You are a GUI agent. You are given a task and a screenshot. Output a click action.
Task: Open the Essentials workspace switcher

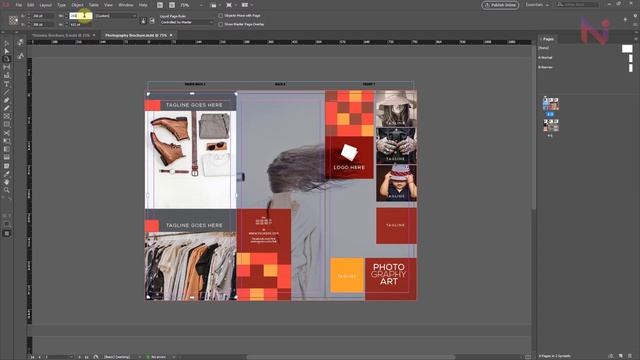coord(537,4)
